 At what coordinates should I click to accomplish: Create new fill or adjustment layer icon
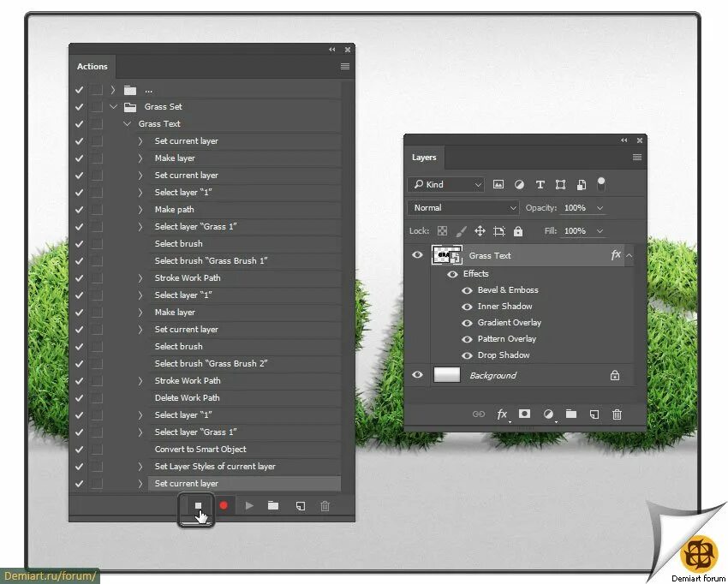tap(548, 414)
